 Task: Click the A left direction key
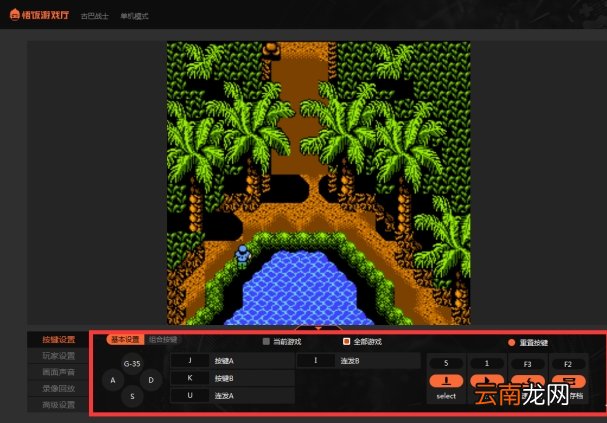[113, 380]
